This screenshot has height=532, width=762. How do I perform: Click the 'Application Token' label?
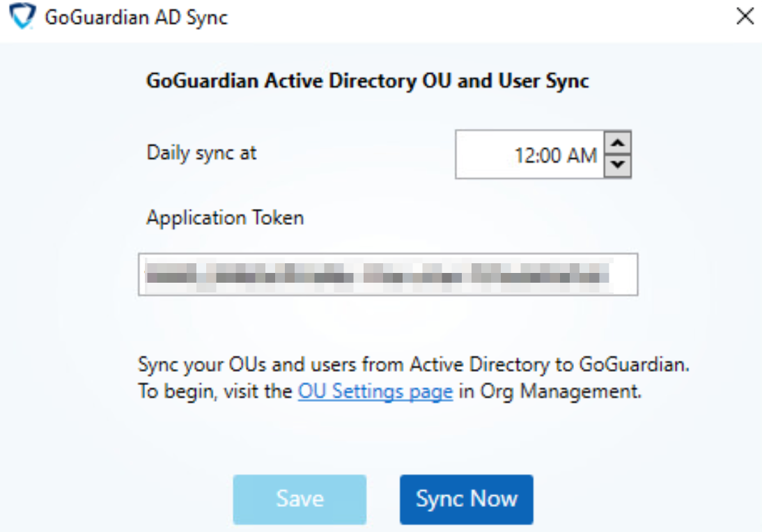click(x=225, y=218)
